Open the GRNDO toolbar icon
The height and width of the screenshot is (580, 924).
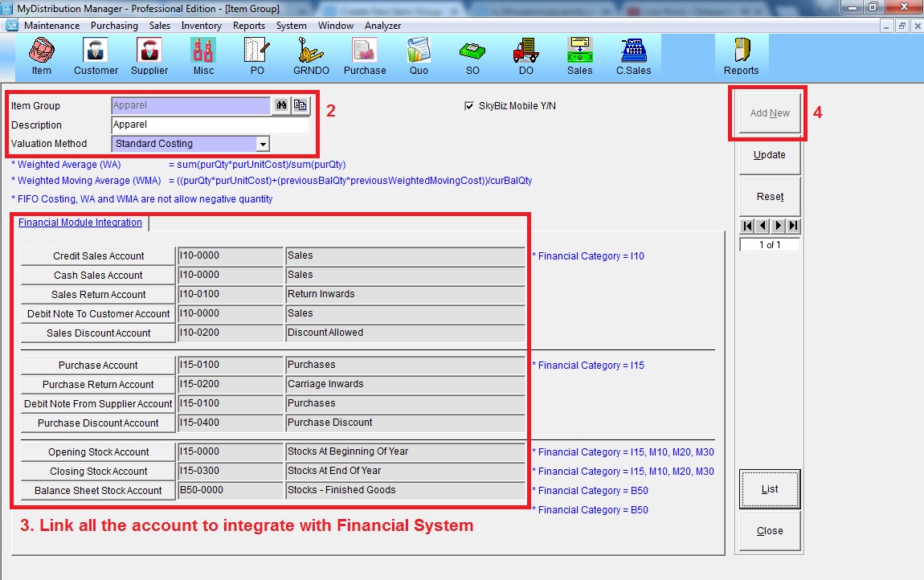point(310,56)
